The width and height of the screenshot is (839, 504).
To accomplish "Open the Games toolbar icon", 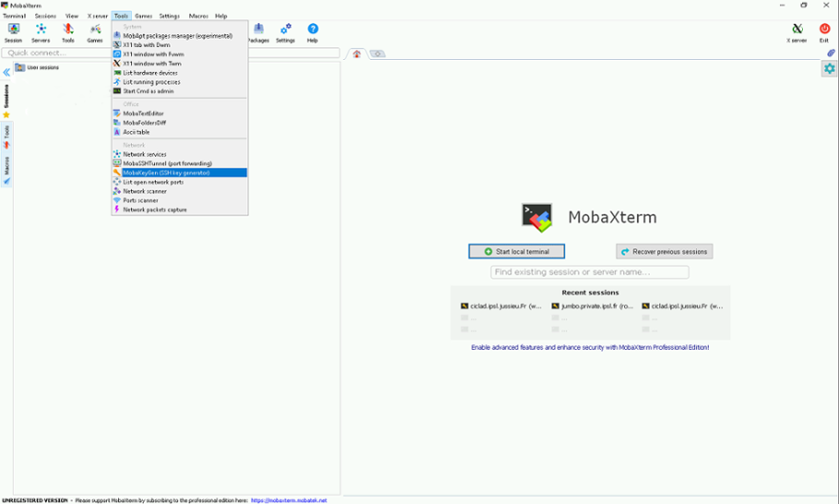I will tap(95, 33).
